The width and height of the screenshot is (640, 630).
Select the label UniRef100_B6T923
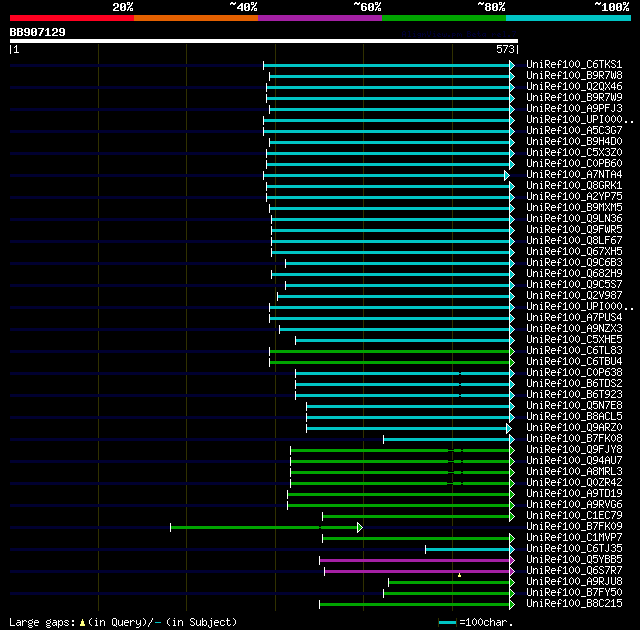pos(574,395)
